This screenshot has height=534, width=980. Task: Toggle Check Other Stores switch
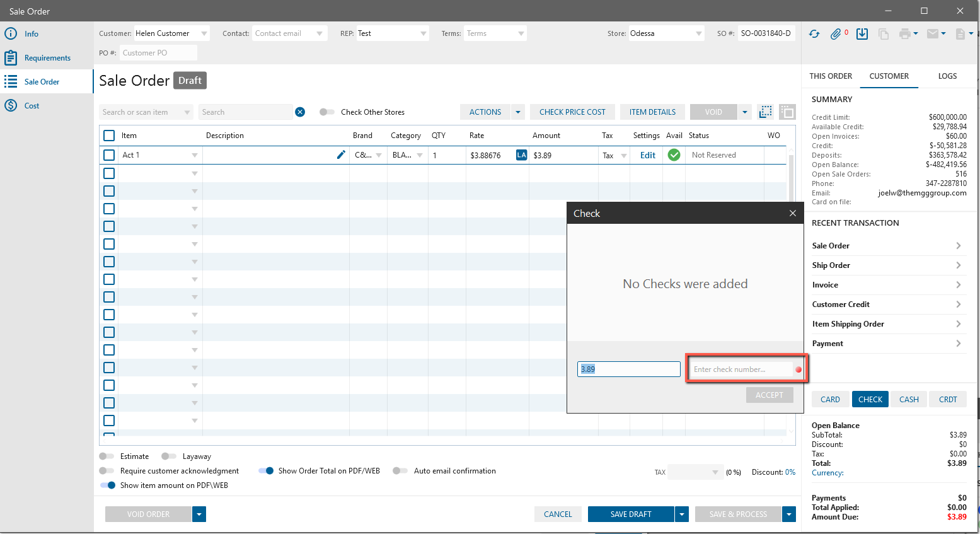327,112
